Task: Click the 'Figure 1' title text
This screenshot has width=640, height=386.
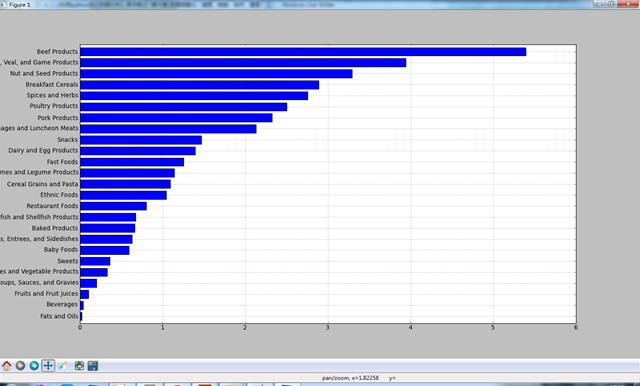Action: tap(20, 5)
